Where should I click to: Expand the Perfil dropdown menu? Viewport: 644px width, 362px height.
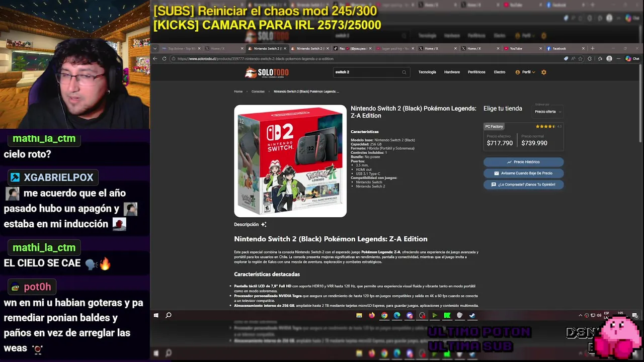tap(533, 72)
